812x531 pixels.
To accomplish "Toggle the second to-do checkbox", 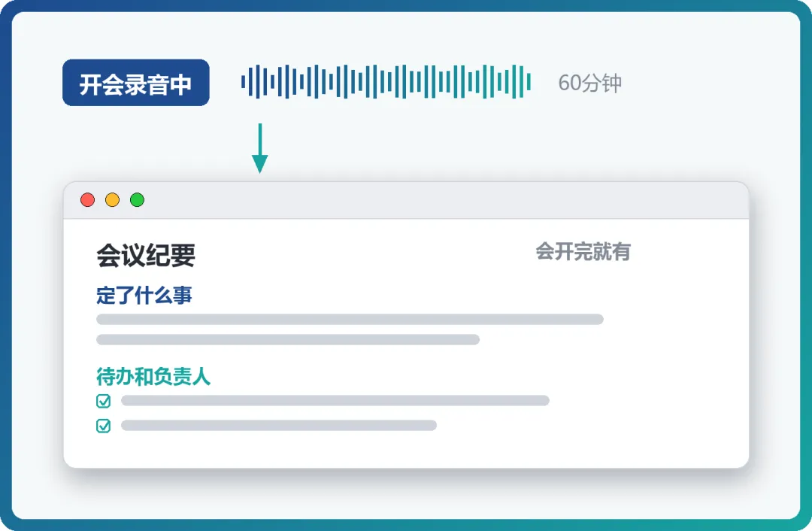I will tap(104, 426).
